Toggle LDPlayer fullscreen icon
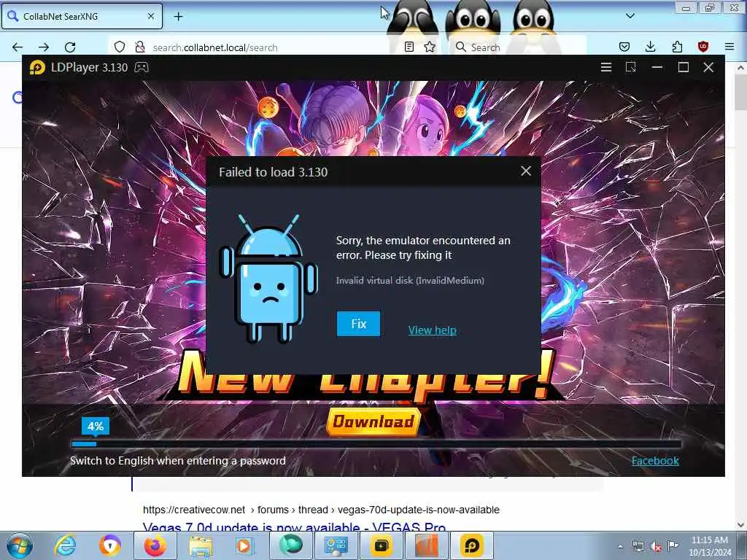This screenshot has width=747, height=560. point(631,67)
